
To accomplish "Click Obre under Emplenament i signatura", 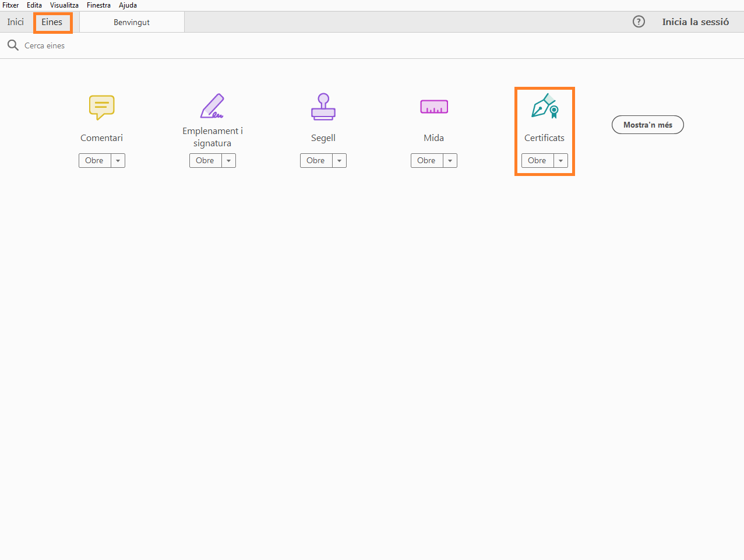I will coord(205,160).
